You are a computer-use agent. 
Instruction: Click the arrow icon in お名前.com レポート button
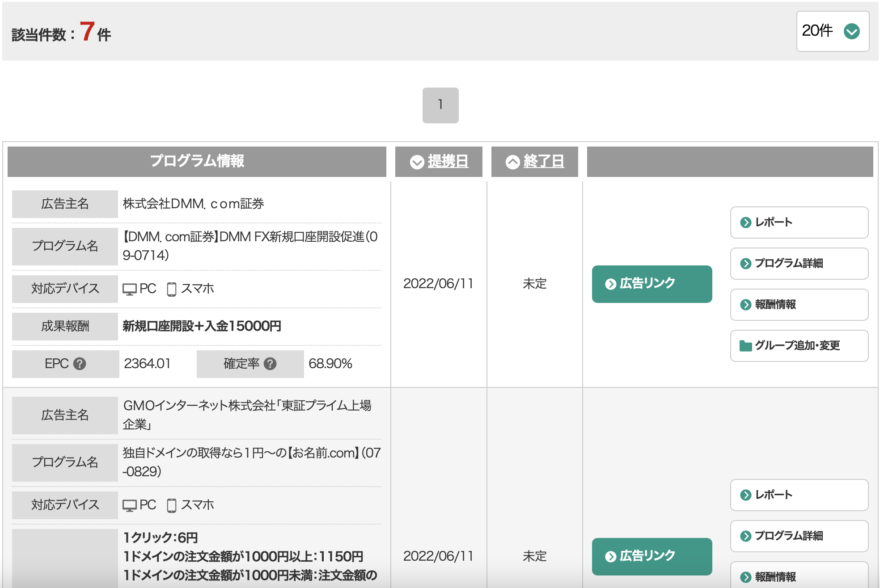[745, 495]
